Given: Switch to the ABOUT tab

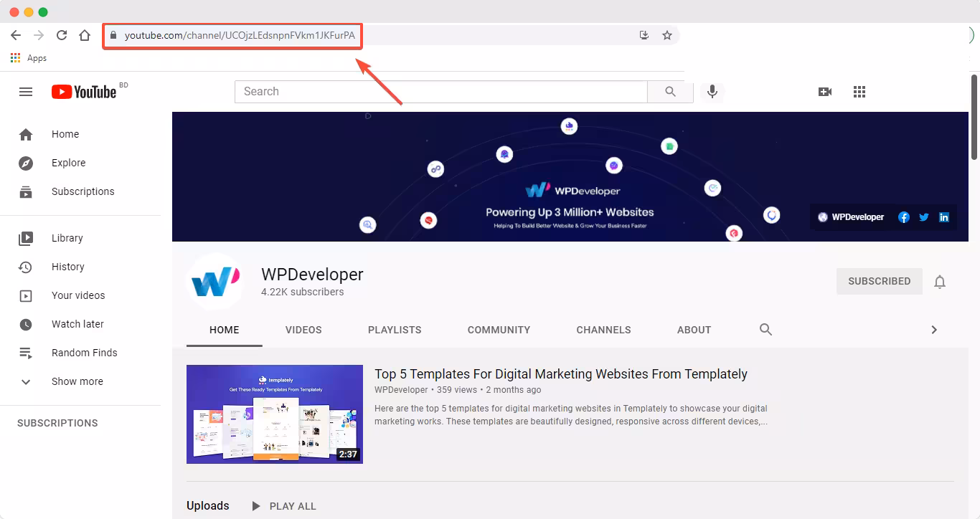Looking at the screenshot, I should click(x=694, y=330).
